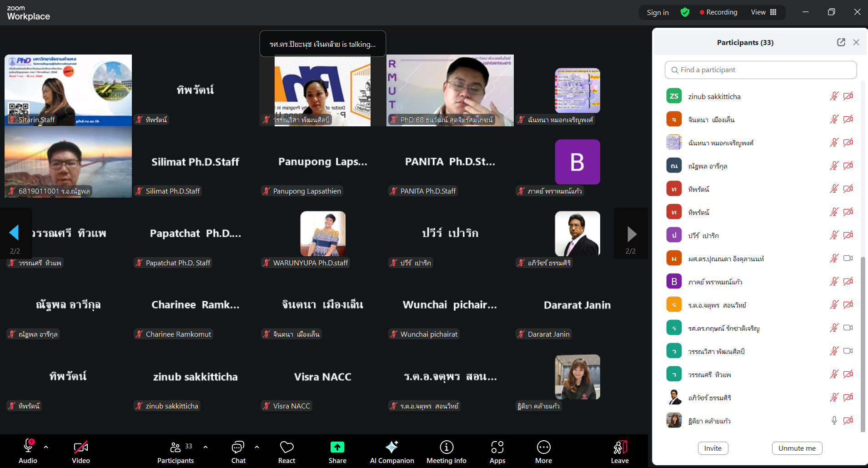This screenshot has width=868, height=468.
Task: Click camera icon for รศ.ดร.กฤษณ์ รักชาติเจริญ row
Action: (848, 328)
